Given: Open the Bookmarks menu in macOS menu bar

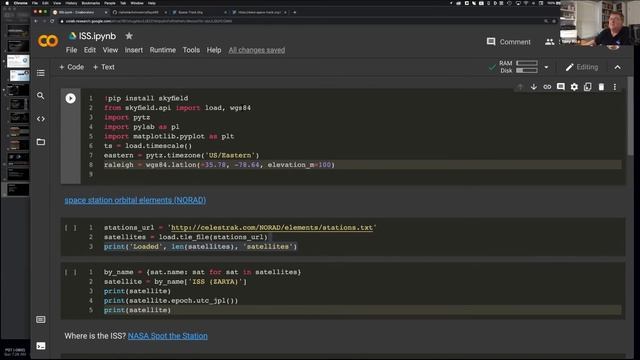Looking at the screenshot, I should (91, 3).
